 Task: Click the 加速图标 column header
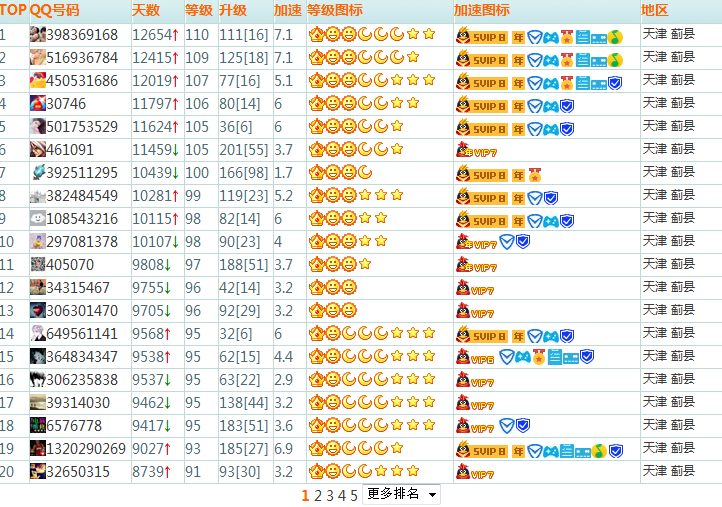[482, 10]
